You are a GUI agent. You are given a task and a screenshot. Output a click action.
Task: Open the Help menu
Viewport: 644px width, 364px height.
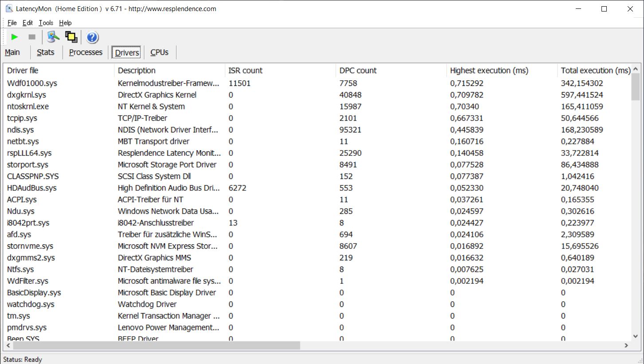[65, 23]
